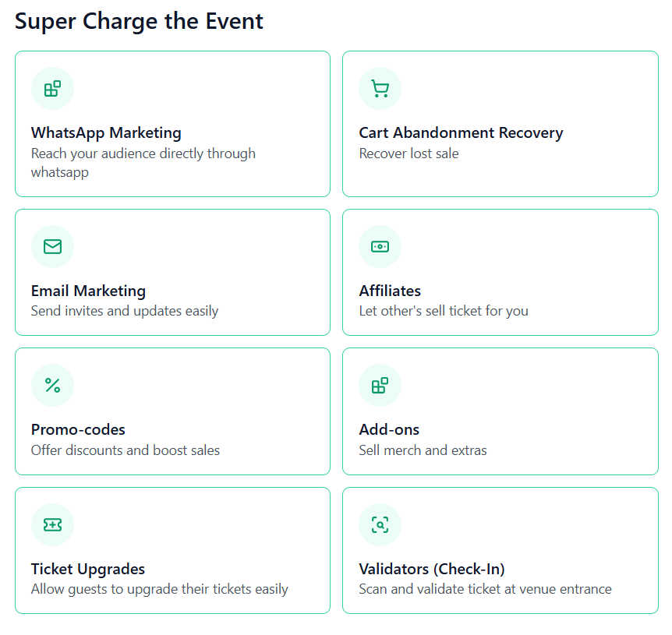Go to Promo-codes heading
This screenshot has height=635, width=672.
pos(78,429)
